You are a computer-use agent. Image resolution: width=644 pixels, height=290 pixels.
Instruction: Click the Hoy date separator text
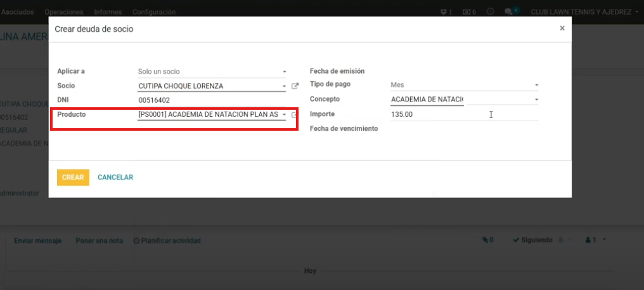pyautogui.click(x=310, y=271)
